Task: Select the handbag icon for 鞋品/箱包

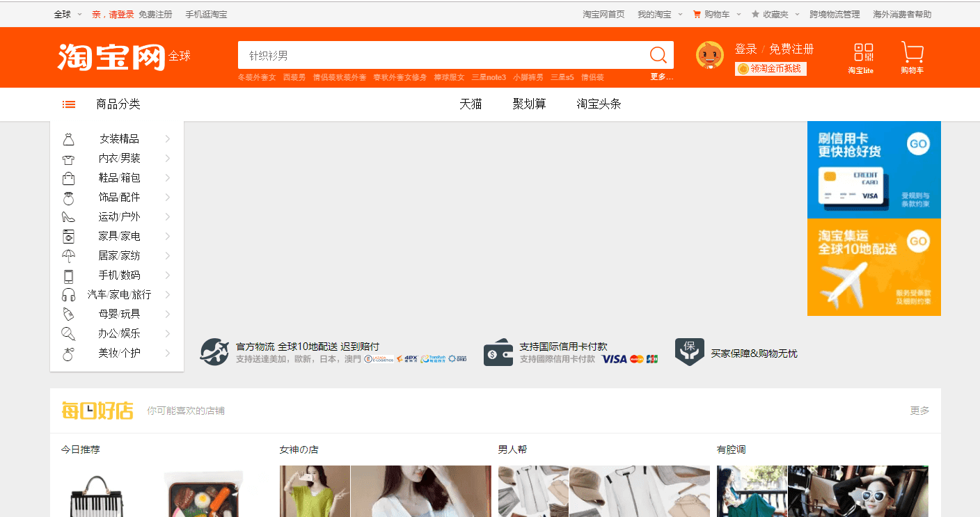Action: 68,178
